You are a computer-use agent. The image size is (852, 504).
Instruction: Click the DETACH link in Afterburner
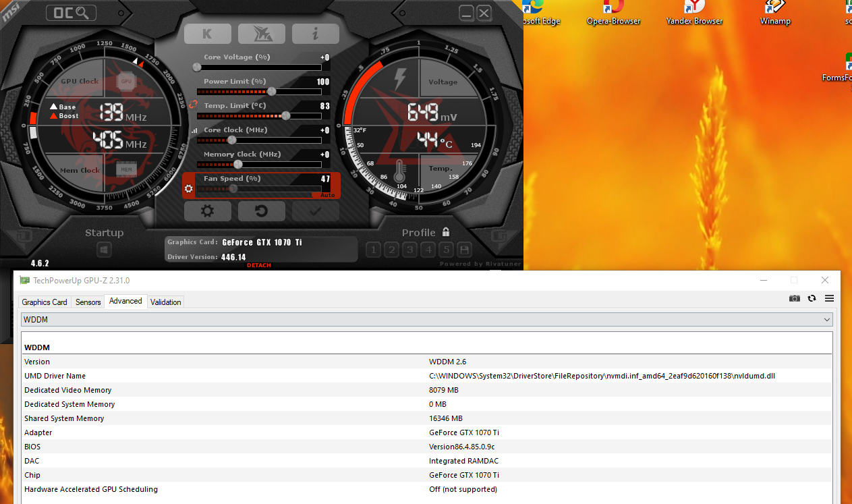click(259, 265)
